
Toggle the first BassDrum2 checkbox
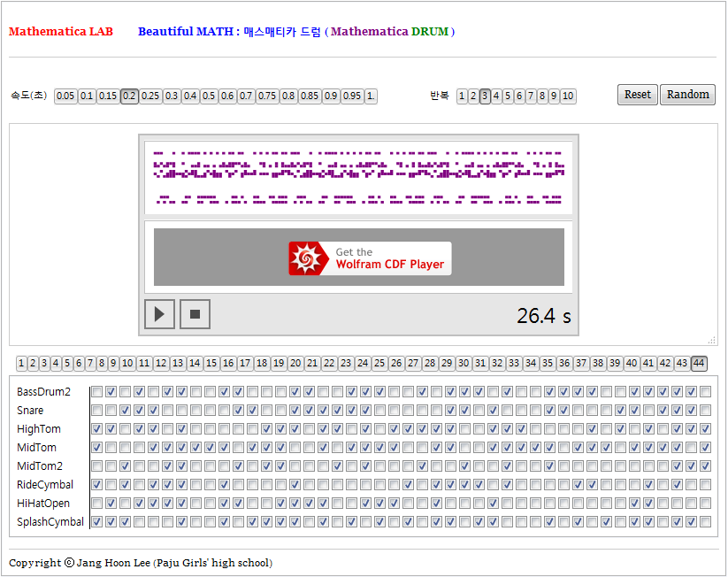(96, 391)
